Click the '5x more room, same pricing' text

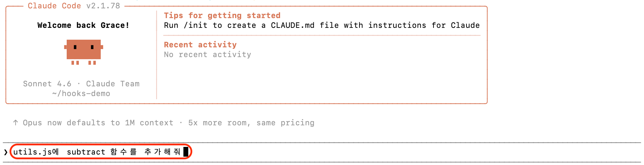point(251,123)
